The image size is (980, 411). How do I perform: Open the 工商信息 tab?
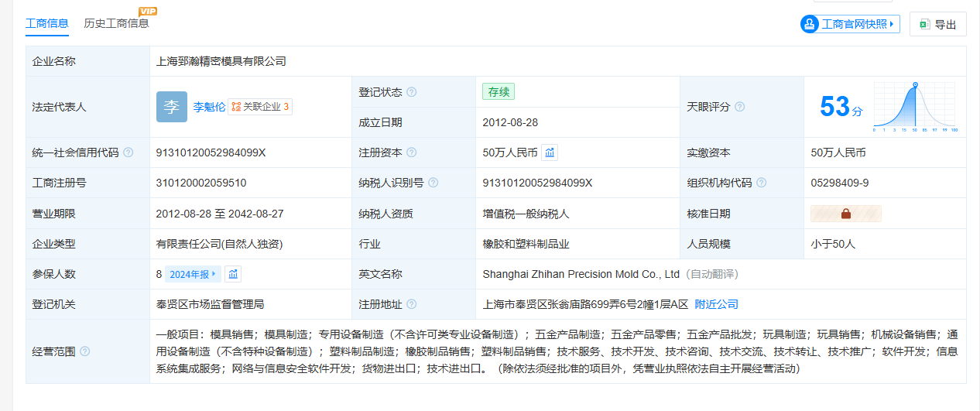47,23
